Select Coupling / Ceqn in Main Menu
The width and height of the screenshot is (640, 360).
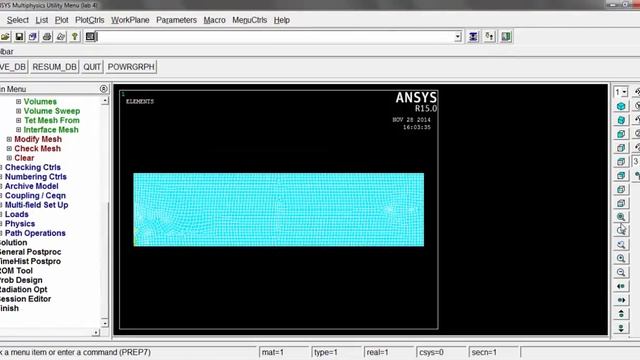click(35, 196)
